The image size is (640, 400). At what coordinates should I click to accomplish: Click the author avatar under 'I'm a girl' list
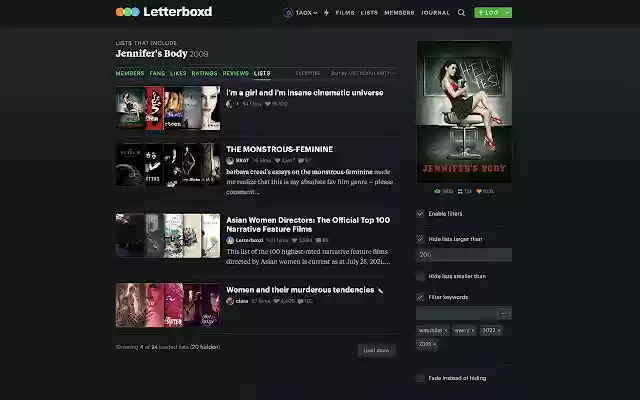230,104
